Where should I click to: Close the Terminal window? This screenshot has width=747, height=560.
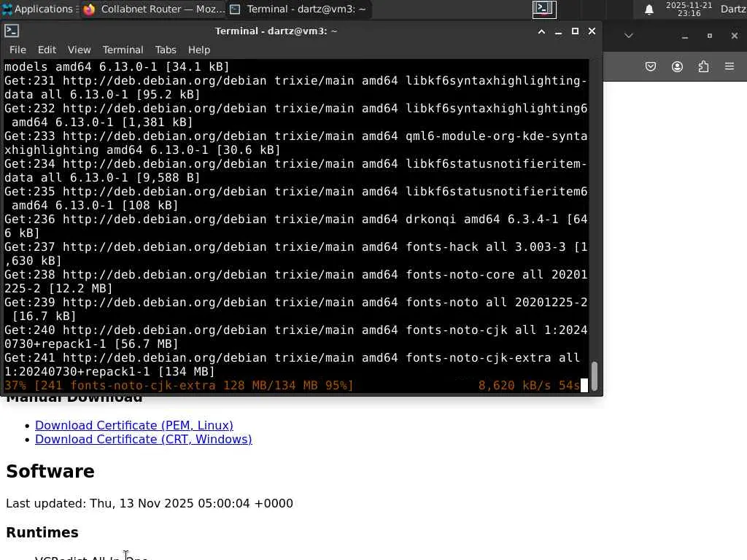(592, 31)
